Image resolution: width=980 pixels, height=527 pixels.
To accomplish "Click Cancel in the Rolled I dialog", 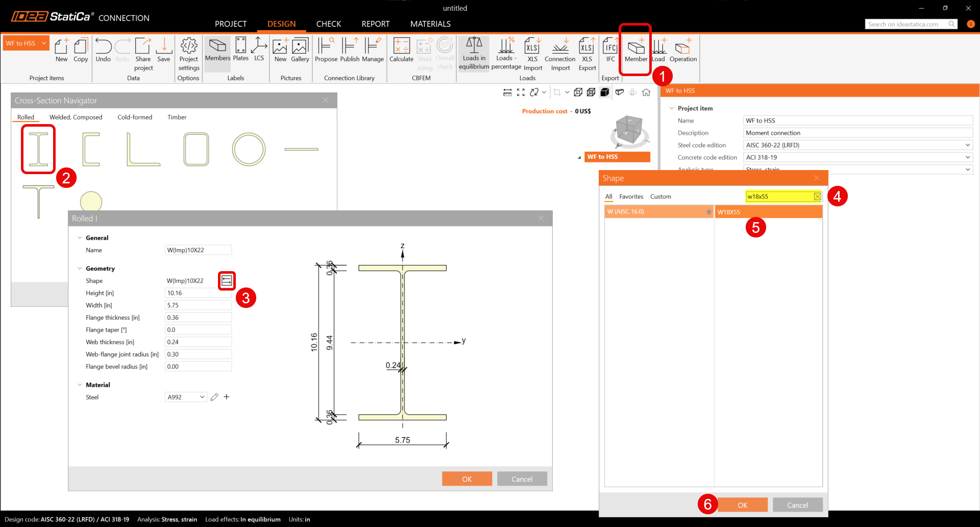I will (x=522, y=479).
